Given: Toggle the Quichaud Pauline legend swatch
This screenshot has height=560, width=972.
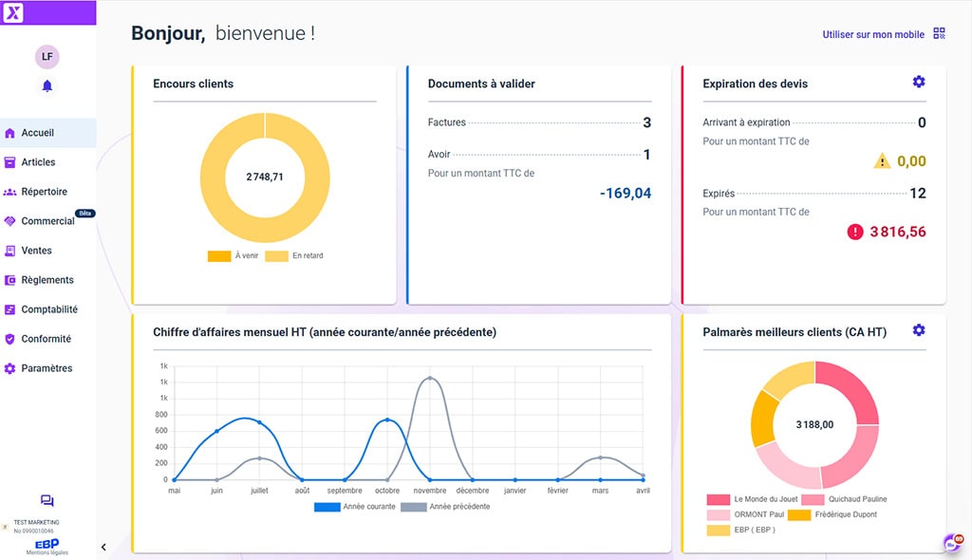Looking at the screenshot, I should [x=813, y=499].
